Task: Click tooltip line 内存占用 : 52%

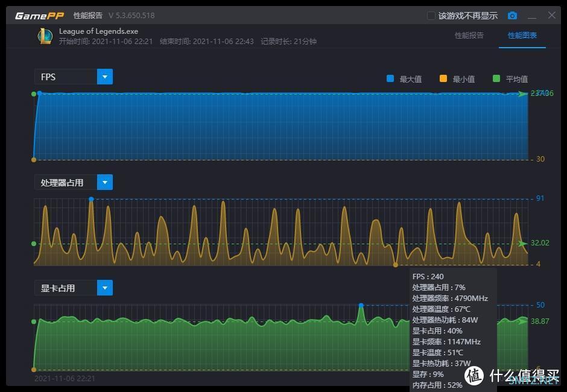Action: 437,385
